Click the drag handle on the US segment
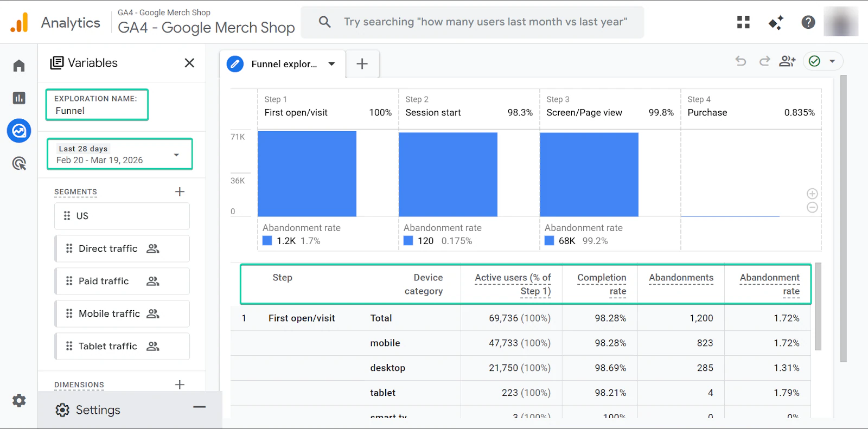The height and width of the screenshot is (429, 868). click(67, 216)
